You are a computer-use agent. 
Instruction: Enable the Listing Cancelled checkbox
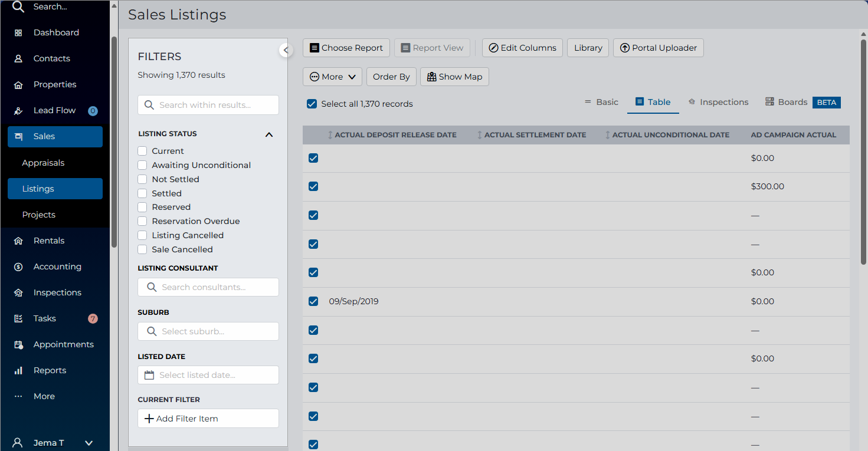[142, 236]
